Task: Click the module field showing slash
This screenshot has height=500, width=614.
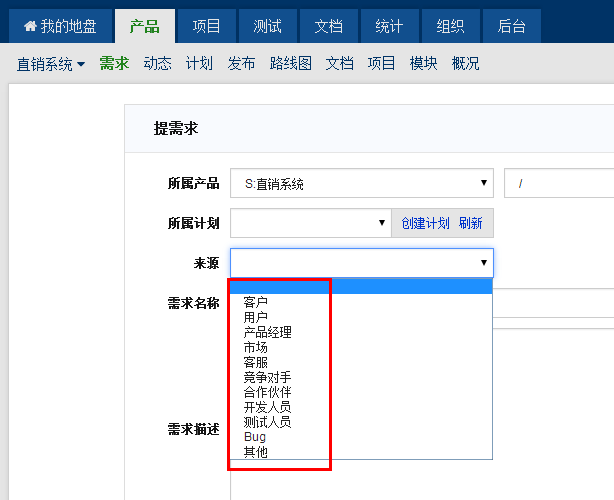Action: [x=559, y=183]
